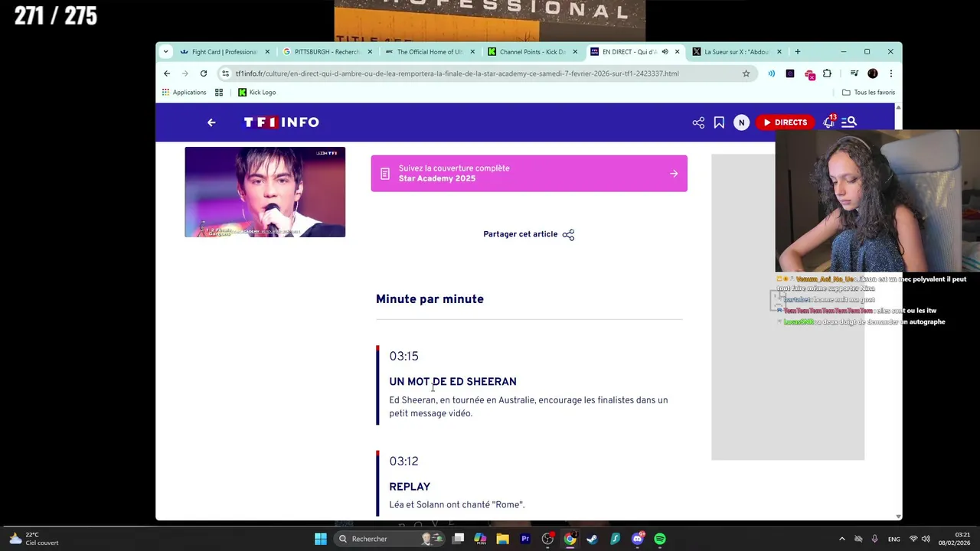The image size is (980, 551).
Task: Open Steam from the taskbar
Action: [592, 539]
